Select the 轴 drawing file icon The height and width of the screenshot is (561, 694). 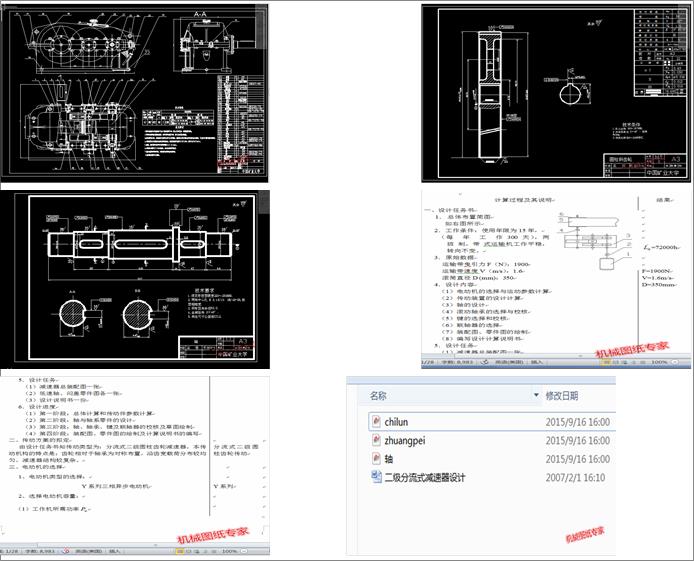click(376, 458)
